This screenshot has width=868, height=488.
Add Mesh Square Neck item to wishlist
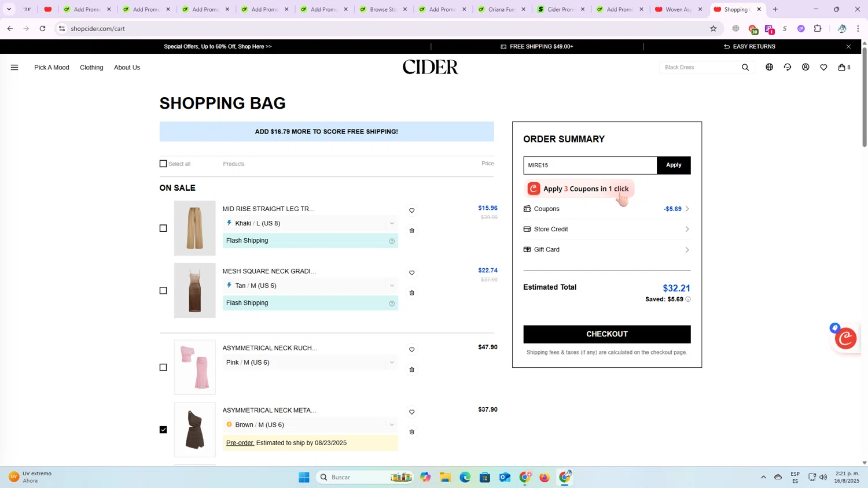pyautogui.click(x=412, y=273)
